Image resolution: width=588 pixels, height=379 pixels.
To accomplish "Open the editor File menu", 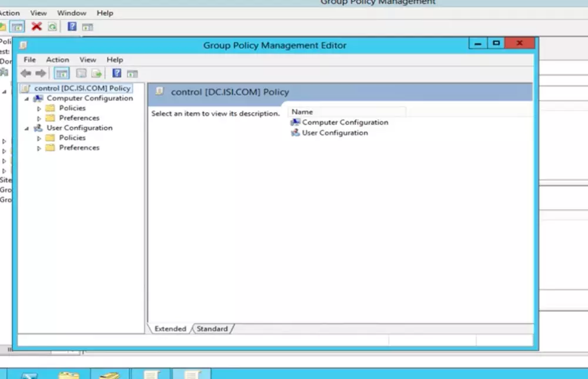I will (29, 59).
